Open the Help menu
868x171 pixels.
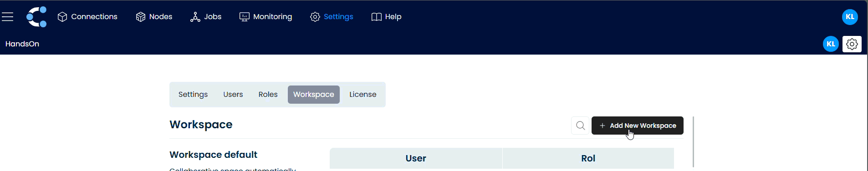click(386, 17)
